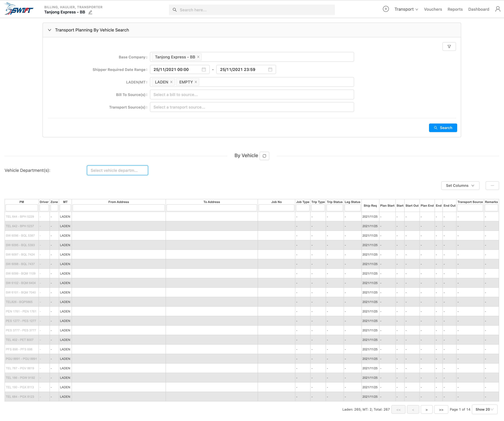This screenshot has height=421, width=504.
Task: Remove the EMPTY tag with its X
Action: pyautogui.click(x=196, y=82)
